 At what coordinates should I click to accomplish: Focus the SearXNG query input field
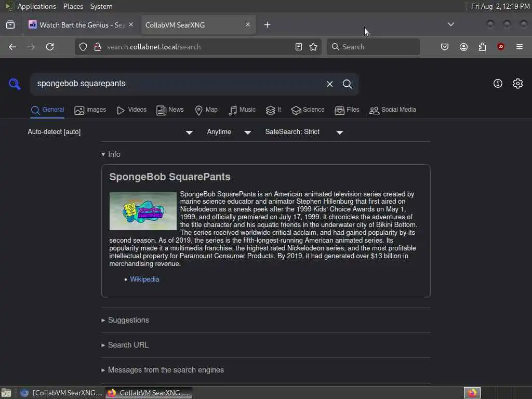click(178, 84)
